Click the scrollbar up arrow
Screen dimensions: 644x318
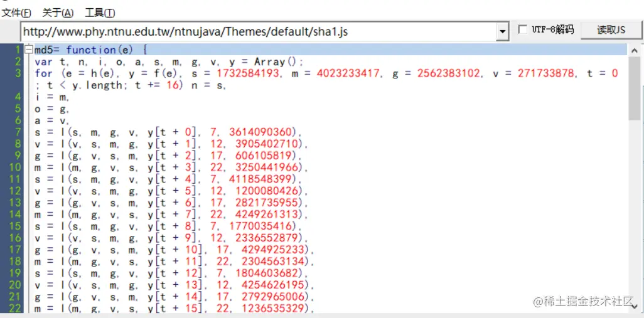coord(635,50)
